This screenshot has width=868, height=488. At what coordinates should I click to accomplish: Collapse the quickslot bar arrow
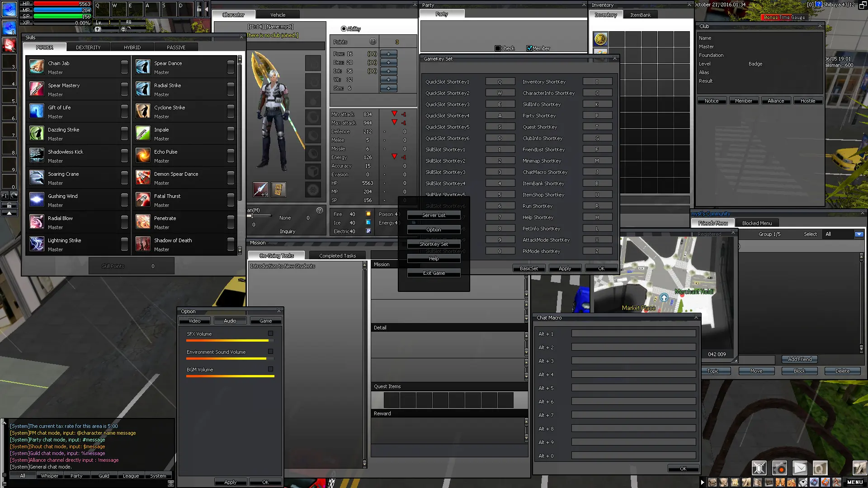(207, 9)
